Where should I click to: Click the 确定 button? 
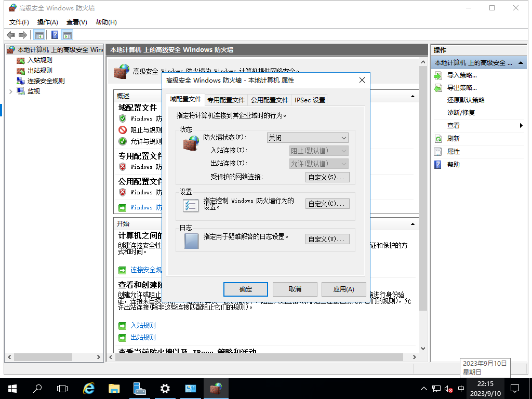pos(246,289)
